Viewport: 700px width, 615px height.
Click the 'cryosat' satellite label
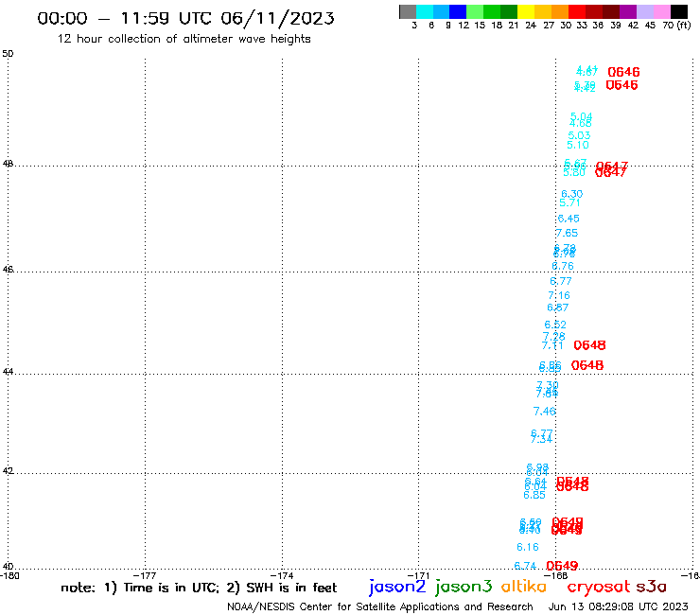(598, 587)
